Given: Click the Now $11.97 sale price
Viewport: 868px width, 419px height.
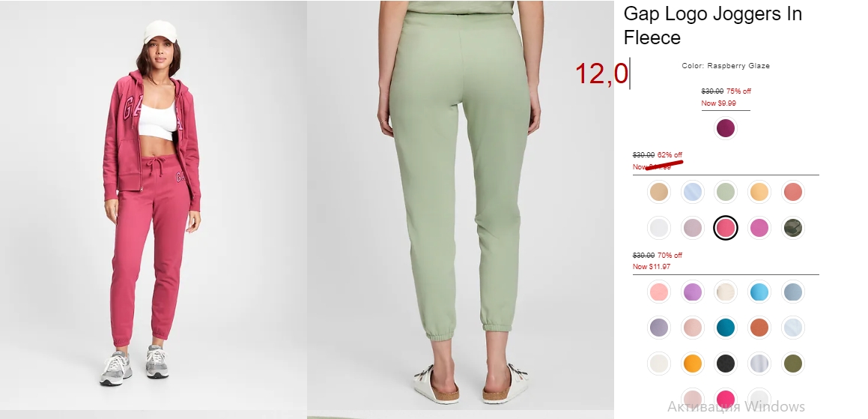Looking at the screenshot, I should [x=652, y=267].
